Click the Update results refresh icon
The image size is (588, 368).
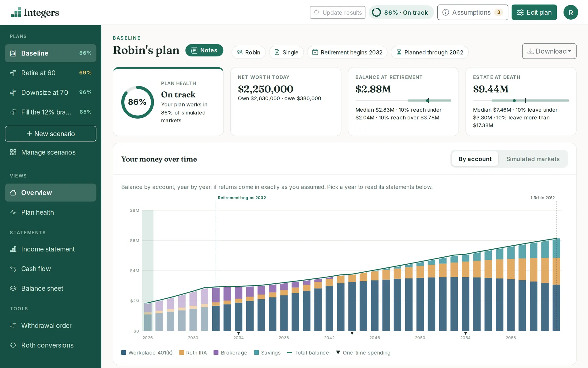316,12
